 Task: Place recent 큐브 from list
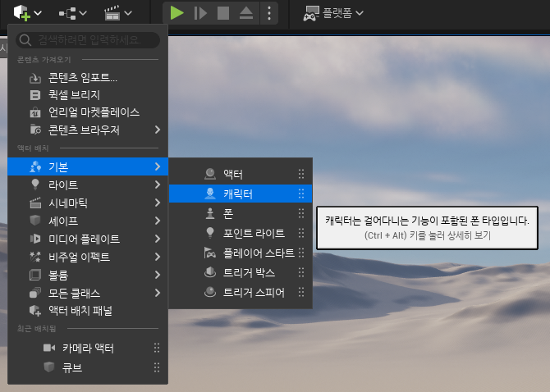(88, 367)
